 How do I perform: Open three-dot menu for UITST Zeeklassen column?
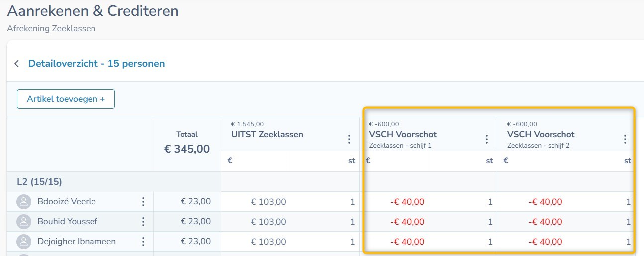[x=349, y=139]
